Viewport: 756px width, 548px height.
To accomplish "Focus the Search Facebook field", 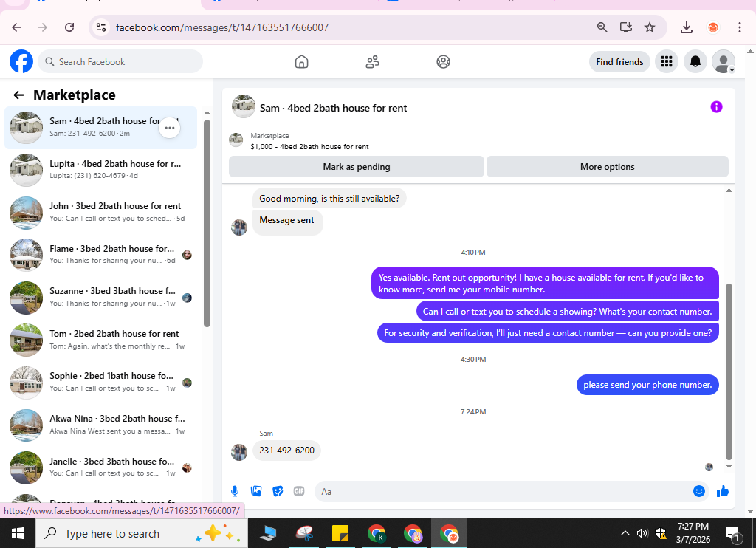I will tap(120, 62).
